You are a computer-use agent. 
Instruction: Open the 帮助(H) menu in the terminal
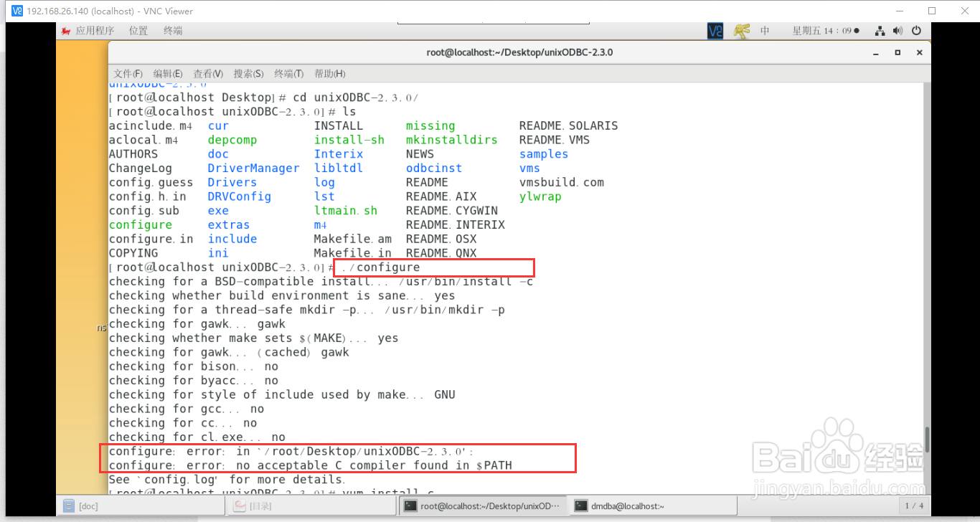[330, 74]
